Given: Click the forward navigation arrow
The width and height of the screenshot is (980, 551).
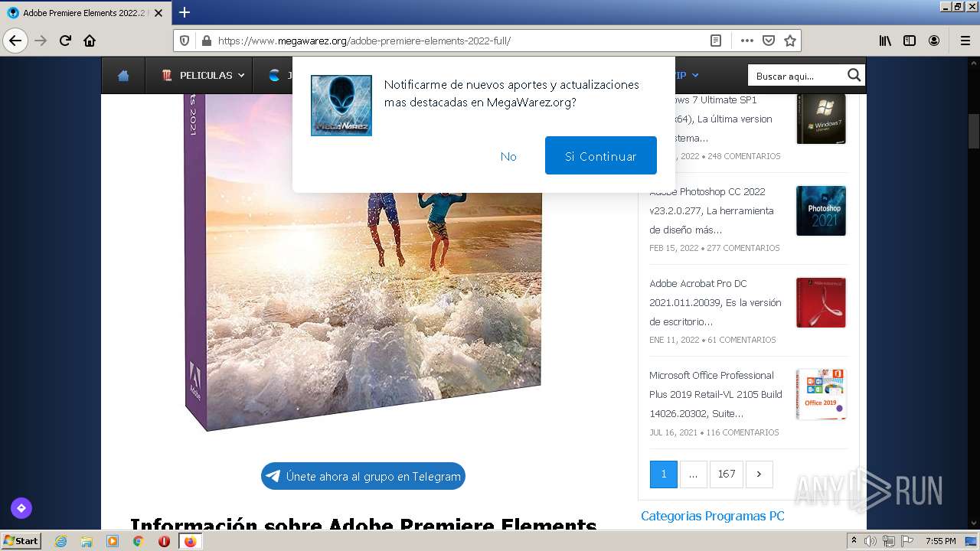Looking at the screenshot, I should 41,41.
